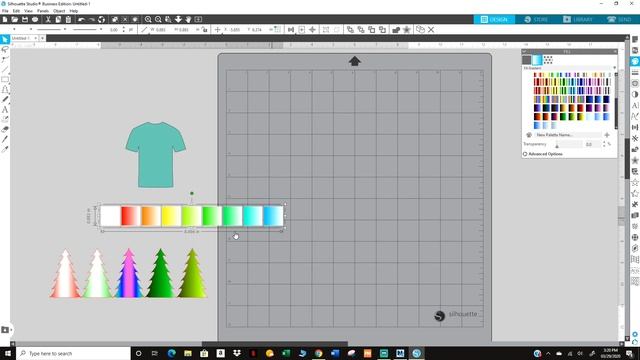This screenshot has height=360, width=640.
Task: Pick the Eyedropper tool
Action: pyautogui.click(x=5, y=149)
